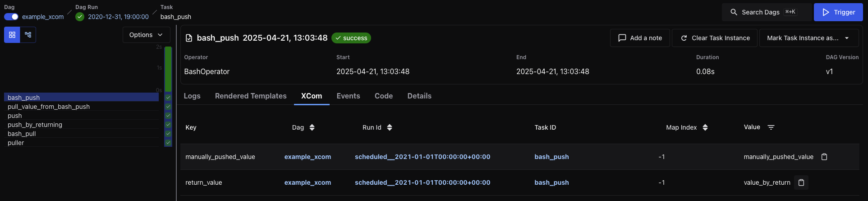Sort XCom table by Map Index
Viewport: 868px width, 201px height.
[705, 127]
